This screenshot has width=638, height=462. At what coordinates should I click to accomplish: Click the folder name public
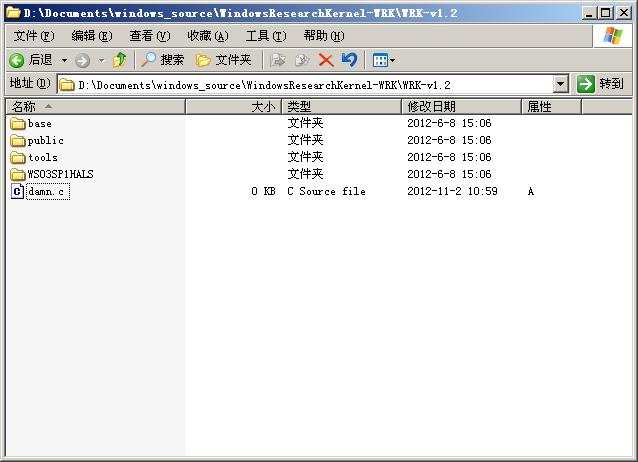pos(46,140)
